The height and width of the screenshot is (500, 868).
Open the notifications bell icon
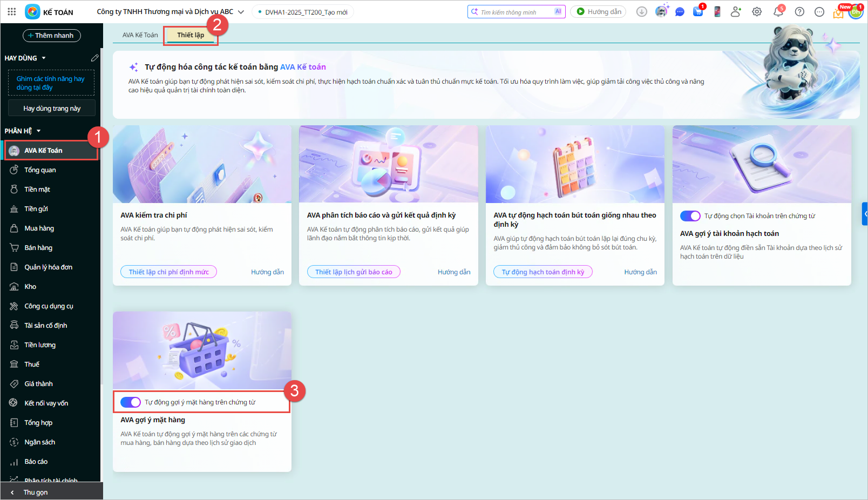point(778,12)
